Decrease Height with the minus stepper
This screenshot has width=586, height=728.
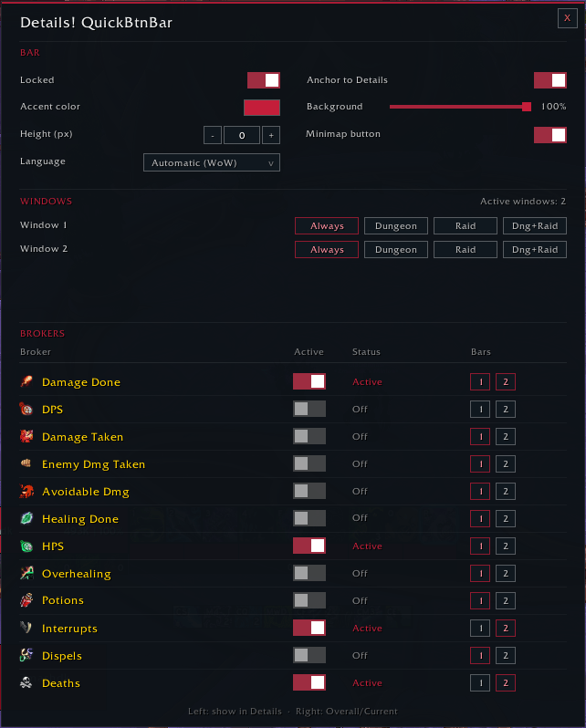point(213,135)
